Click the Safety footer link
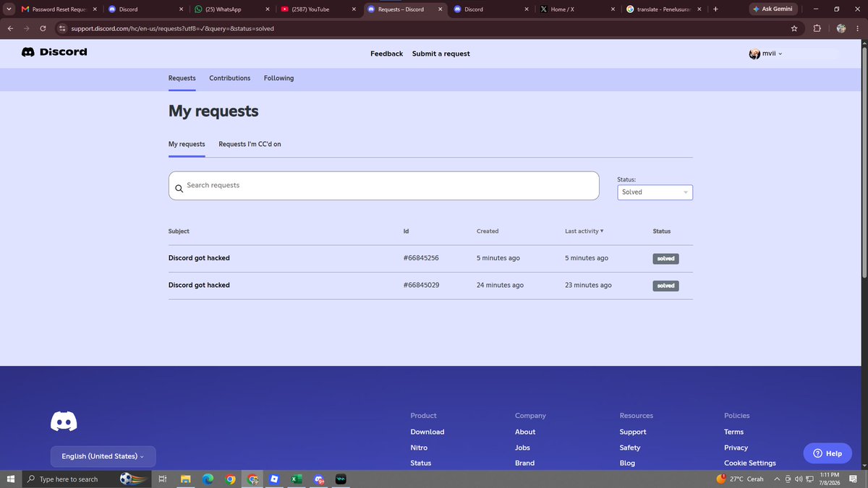868x488 pixels. click(630, 448)
